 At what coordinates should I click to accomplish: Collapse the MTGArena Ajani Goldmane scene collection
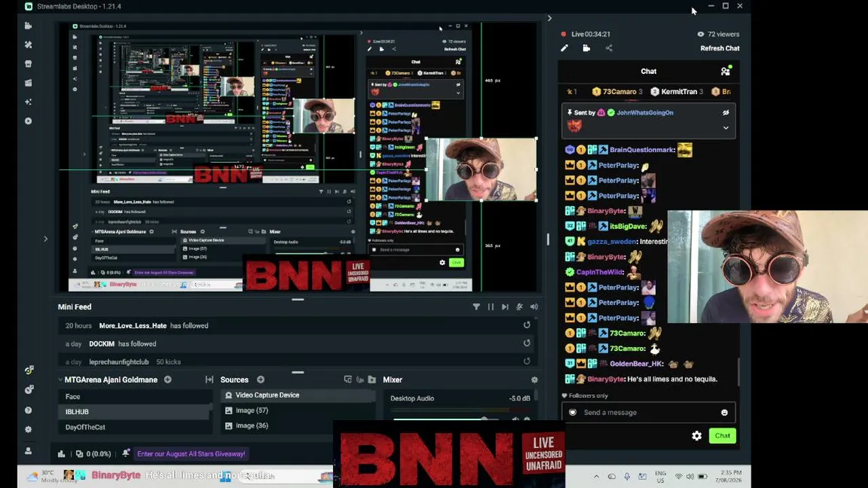[60, 380]
